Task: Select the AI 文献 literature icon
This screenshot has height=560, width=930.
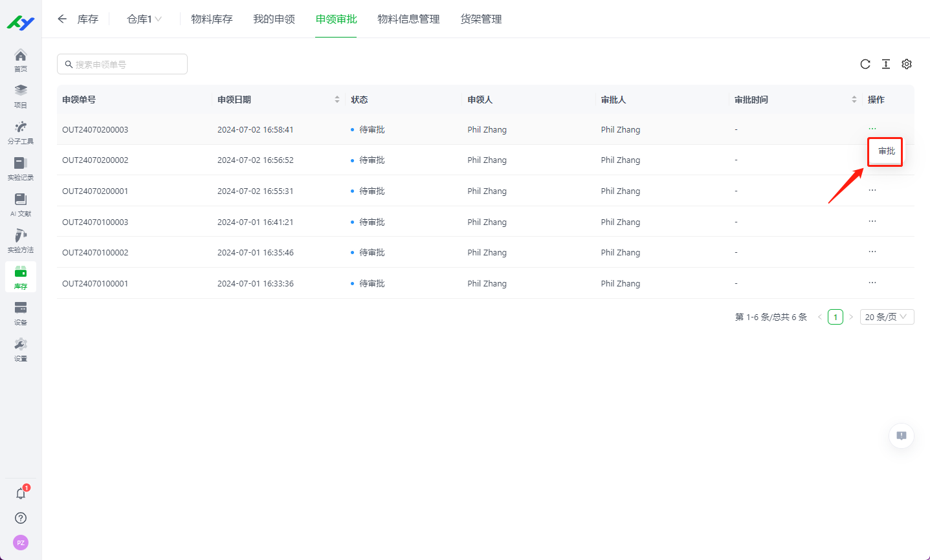Action: click(x=20, y=201)
